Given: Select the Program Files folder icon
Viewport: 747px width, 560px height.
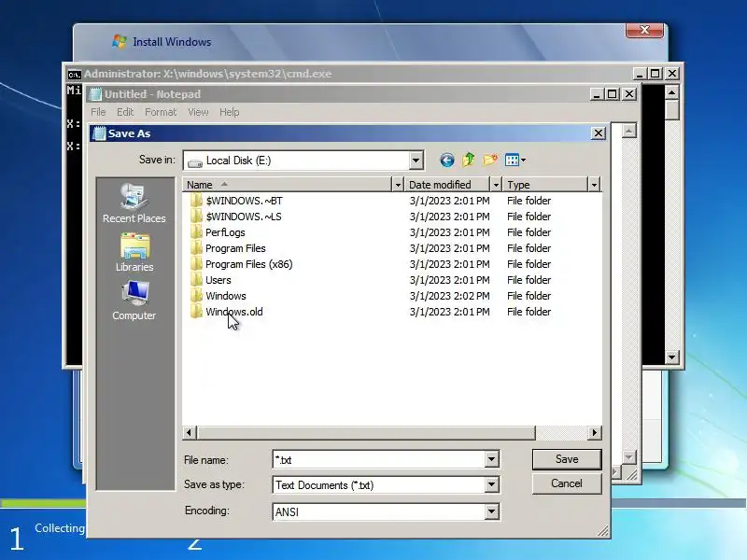Looking at the screenshot, I should 196,248.
